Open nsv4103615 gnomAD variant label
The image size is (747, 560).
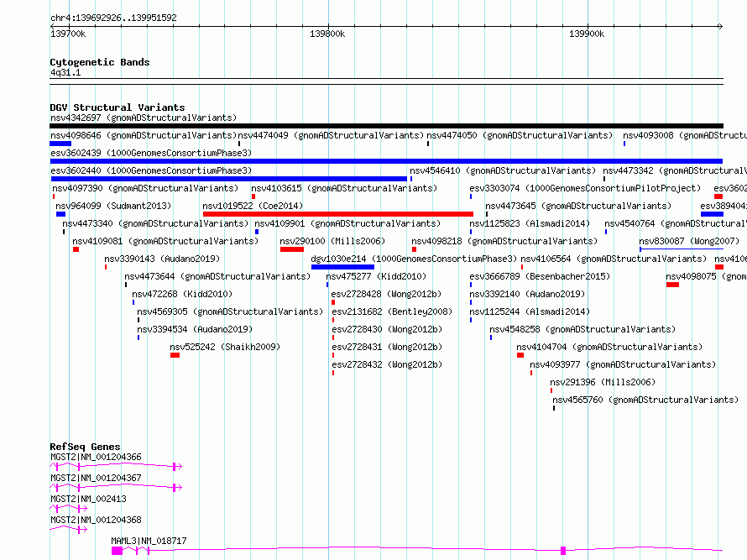[x=344, y=188]
